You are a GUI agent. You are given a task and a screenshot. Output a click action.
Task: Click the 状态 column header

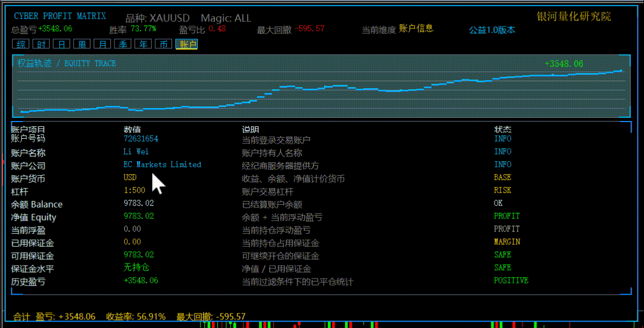coord(503,130)
